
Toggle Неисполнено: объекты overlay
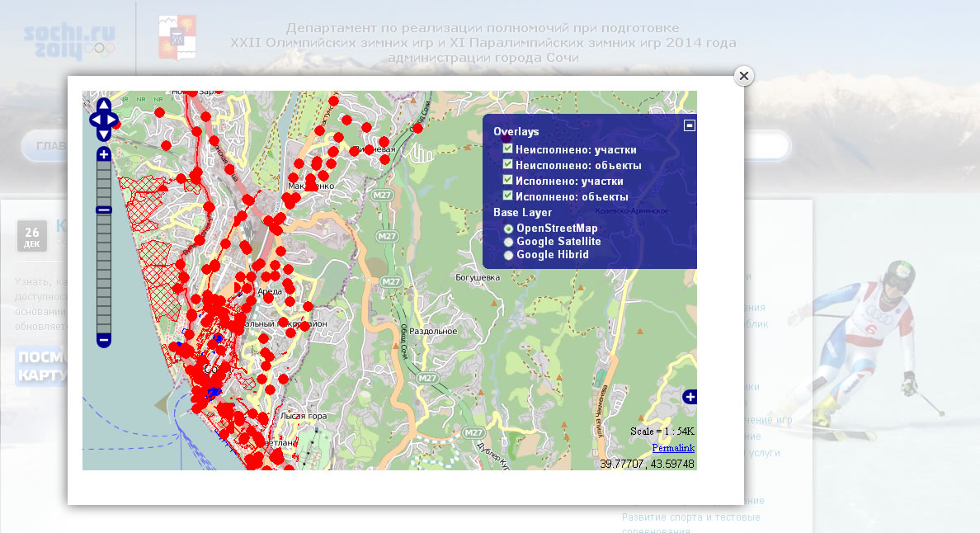click(x=507, y=164)
